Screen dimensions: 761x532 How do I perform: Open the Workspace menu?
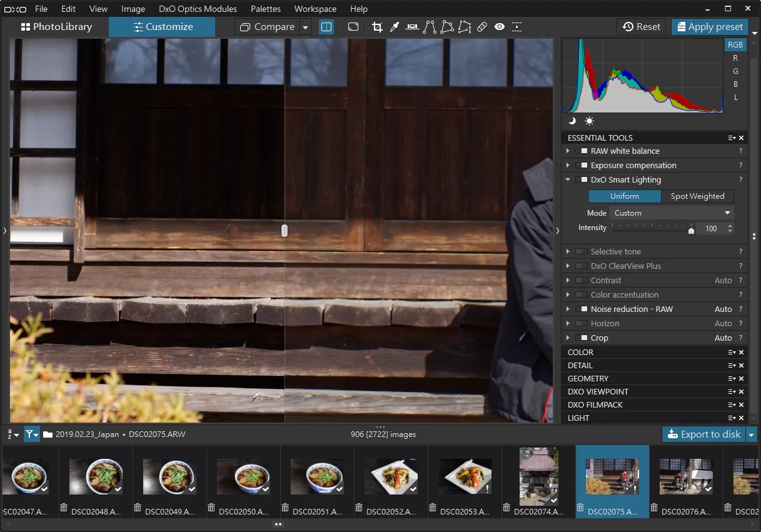(x=315, y=9)
